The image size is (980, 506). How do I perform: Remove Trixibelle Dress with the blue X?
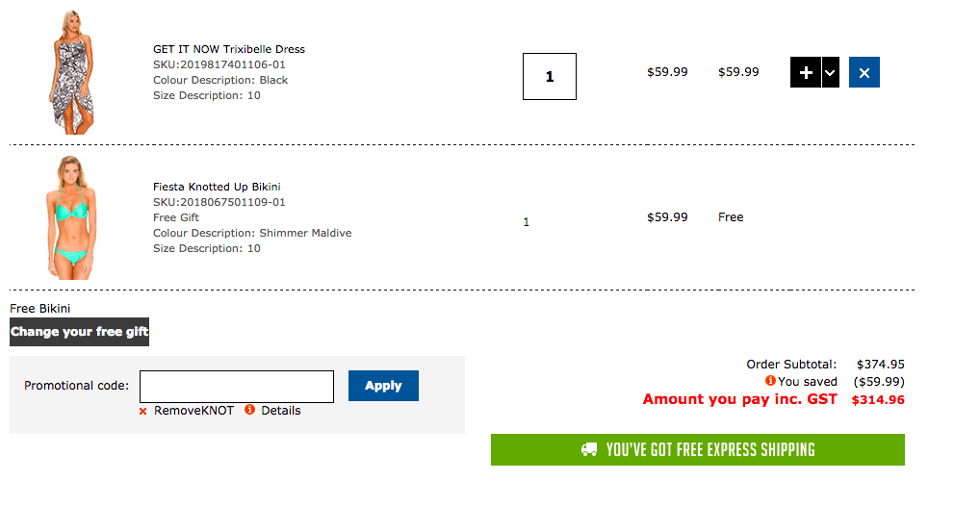(864, 73)
